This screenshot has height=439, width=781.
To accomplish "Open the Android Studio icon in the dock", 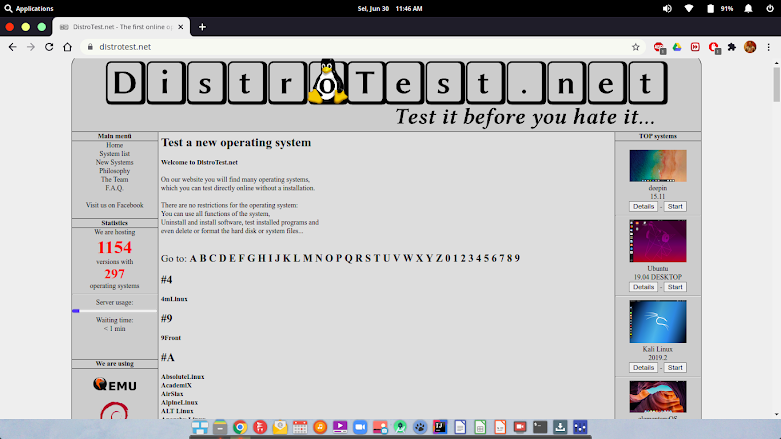I will coord(400,427).
